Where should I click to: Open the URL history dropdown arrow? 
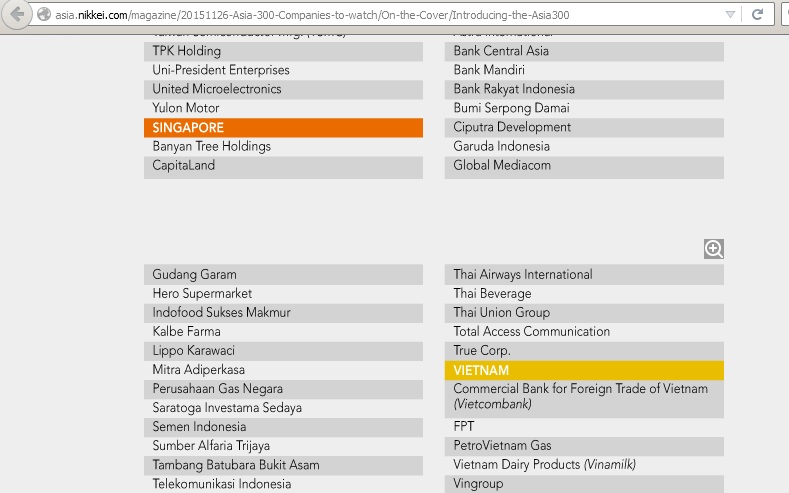point(731,15)
